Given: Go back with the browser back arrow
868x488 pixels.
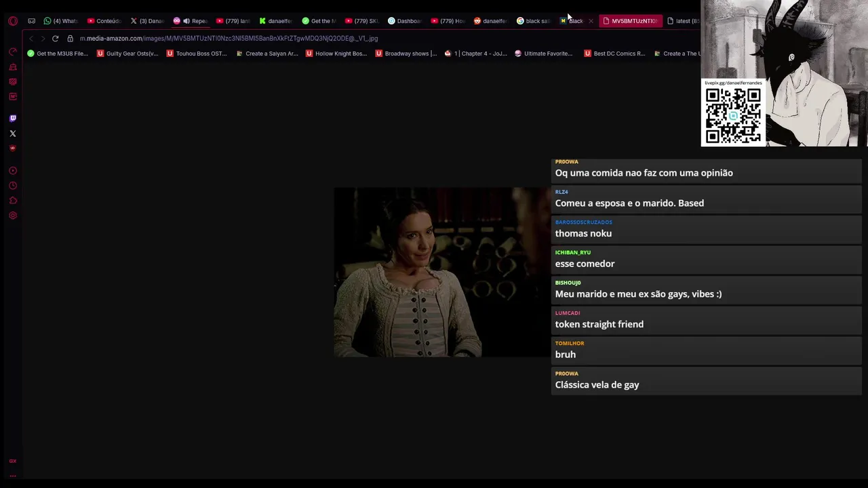Looking at the screenshot, I should [x=31, y=39].
